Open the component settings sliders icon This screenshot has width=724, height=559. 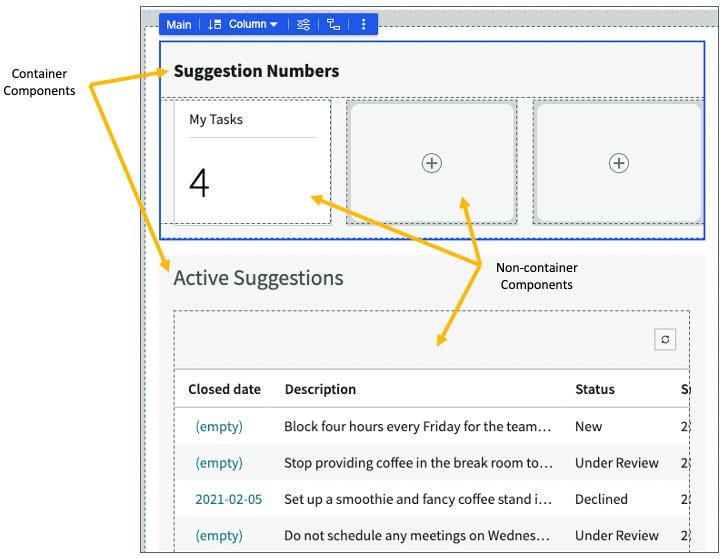click(303, 24)
